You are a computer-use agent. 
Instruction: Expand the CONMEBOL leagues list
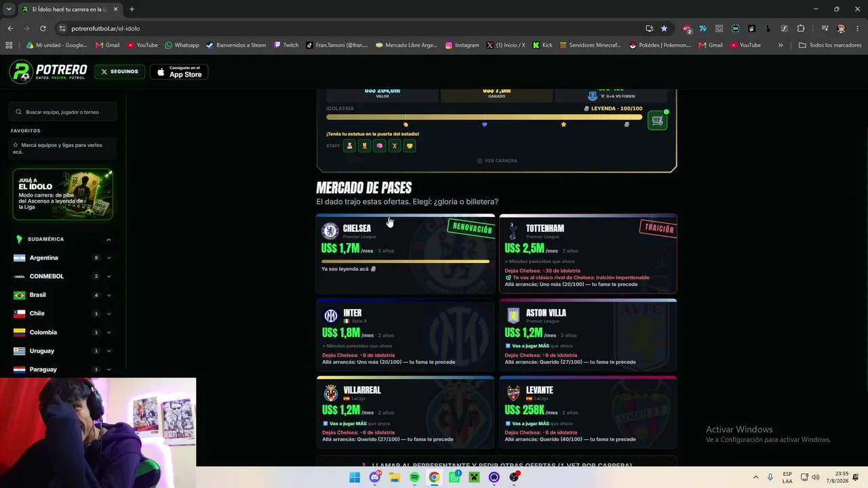(108, 277)
